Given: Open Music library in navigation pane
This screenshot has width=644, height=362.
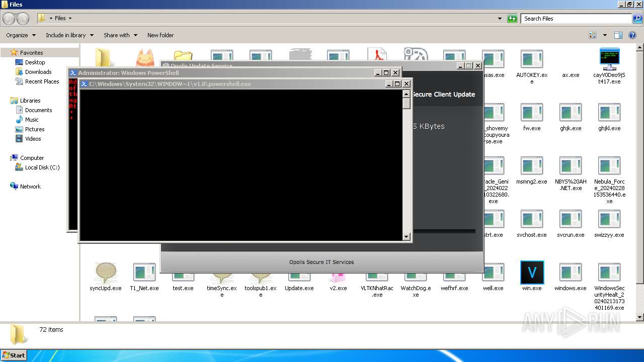Looking at the screenshot, I should click(x=32, y=120).
